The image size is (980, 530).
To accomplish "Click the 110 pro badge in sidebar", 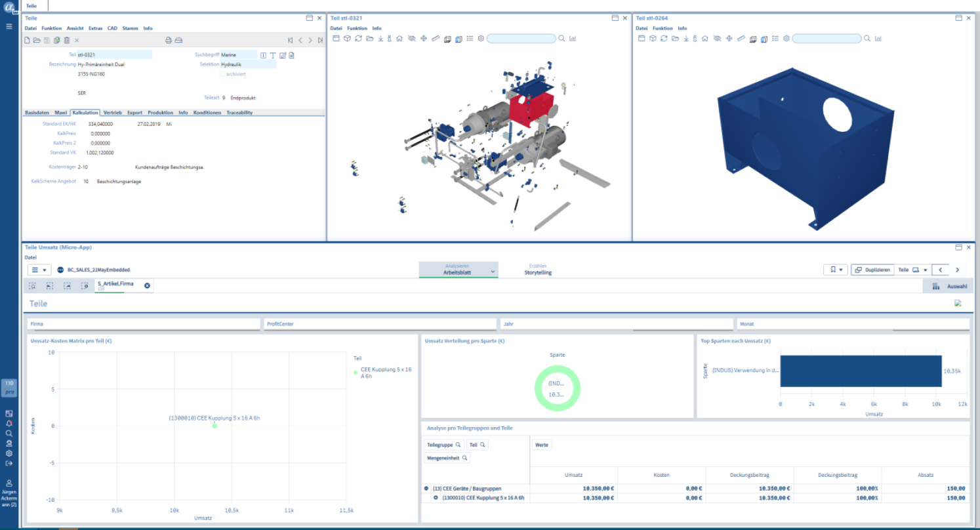I will coord(9,387).
